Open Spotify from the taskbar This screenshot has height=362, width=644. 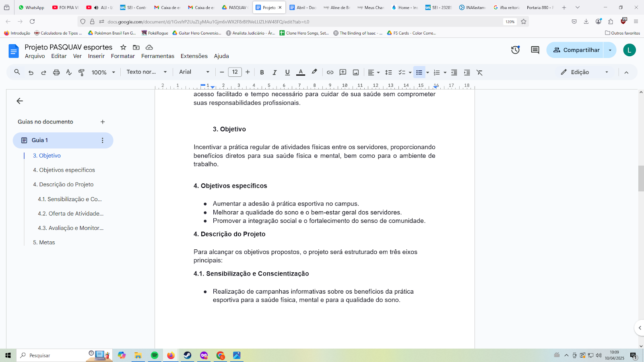(x=155, y=355)
